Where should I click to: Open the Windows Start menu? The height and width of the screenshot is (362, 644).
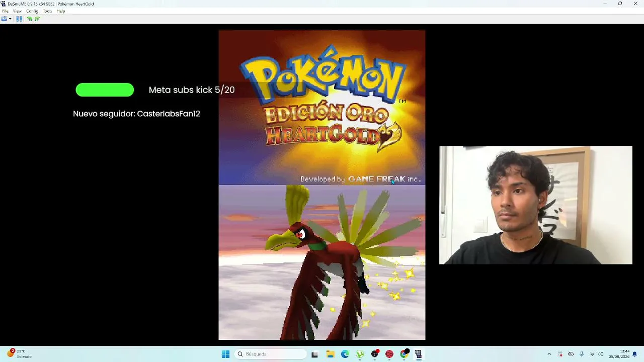pos(225,354)
